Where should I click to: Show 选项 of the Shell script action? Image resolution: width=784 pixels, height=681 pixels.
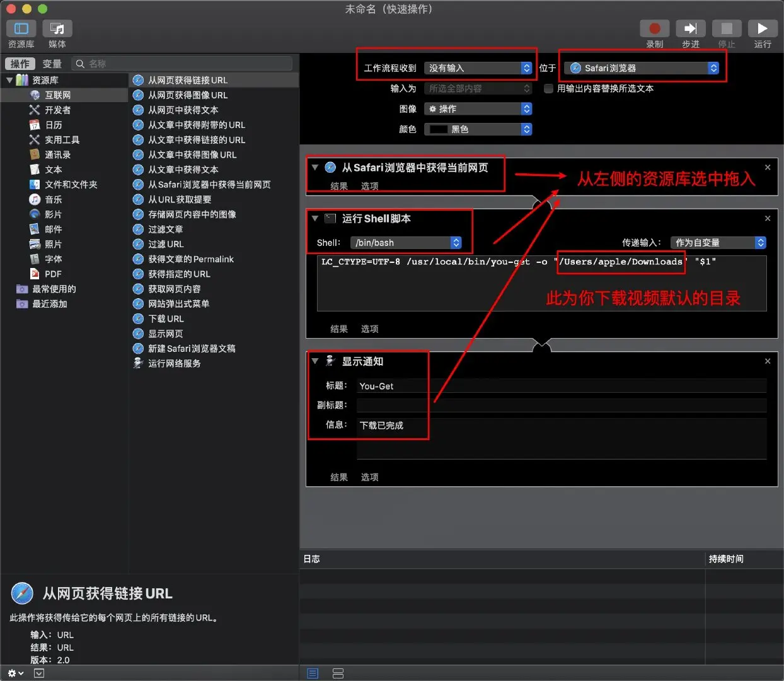tap(369, 329)
